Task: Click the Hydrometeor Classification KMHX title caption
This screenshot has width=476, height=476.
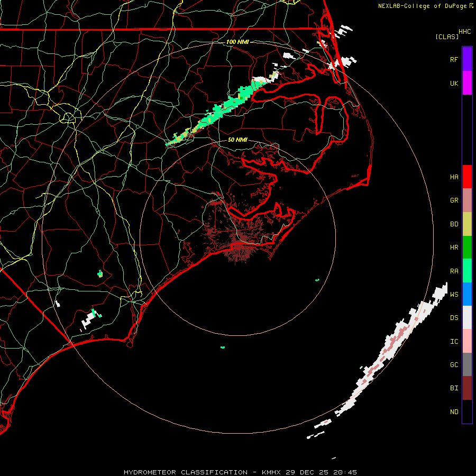Action: pyautogui.click(x=240, y=472)
